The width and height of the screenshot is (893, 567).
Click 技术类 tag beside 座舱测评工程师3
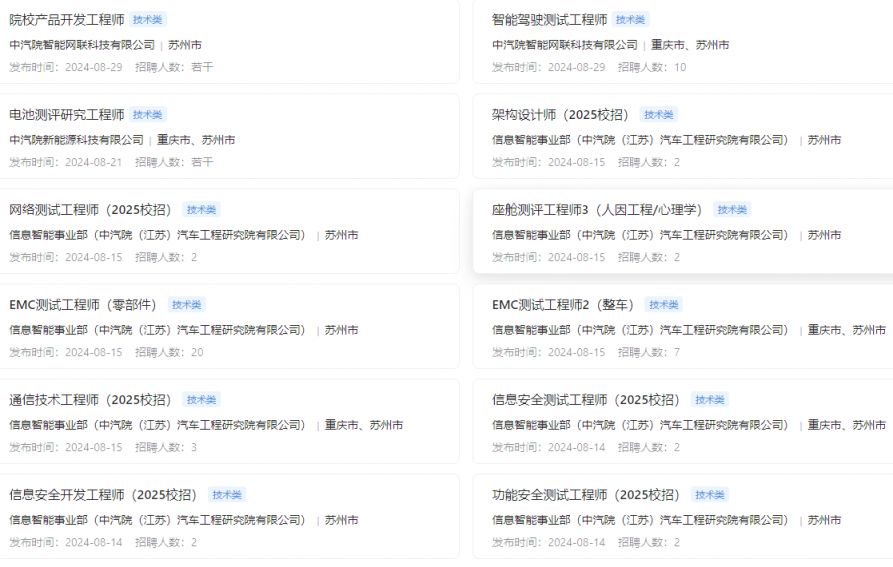732,210
